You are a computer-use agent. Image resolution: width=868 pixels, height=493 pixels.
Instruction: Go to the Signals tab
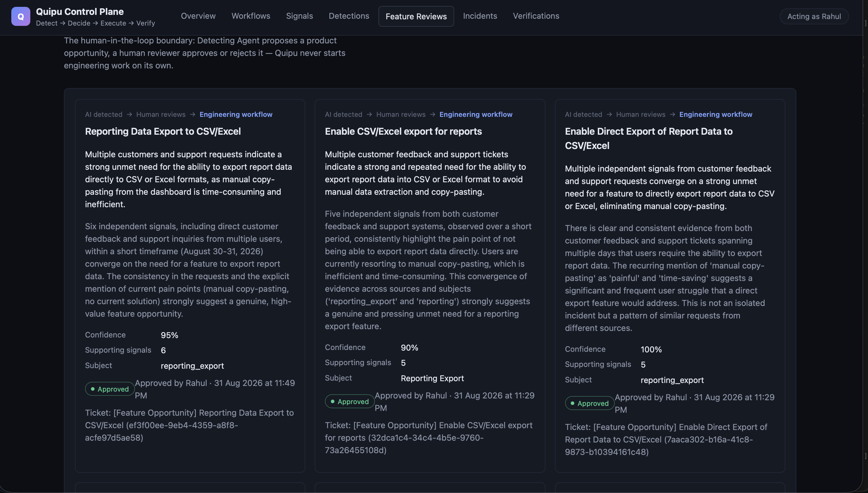pos(299,16)
